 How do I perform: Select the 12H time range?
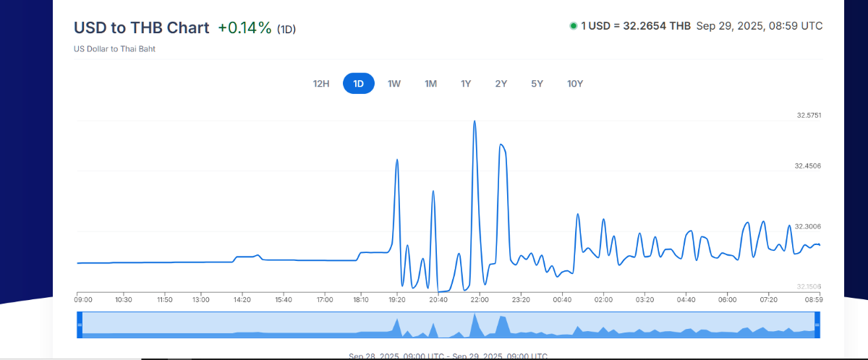[x=321, y=84]
